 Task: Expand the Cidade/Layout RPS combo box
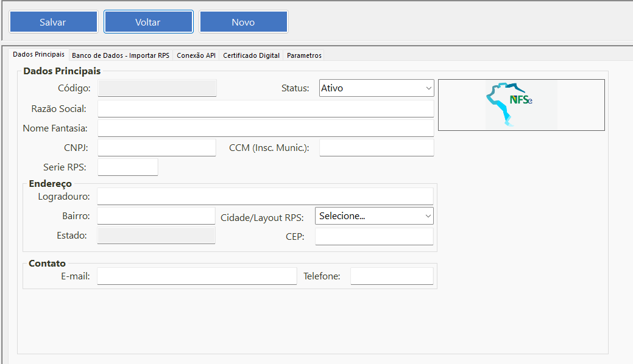pyautogui.click(x=374, y=216)
